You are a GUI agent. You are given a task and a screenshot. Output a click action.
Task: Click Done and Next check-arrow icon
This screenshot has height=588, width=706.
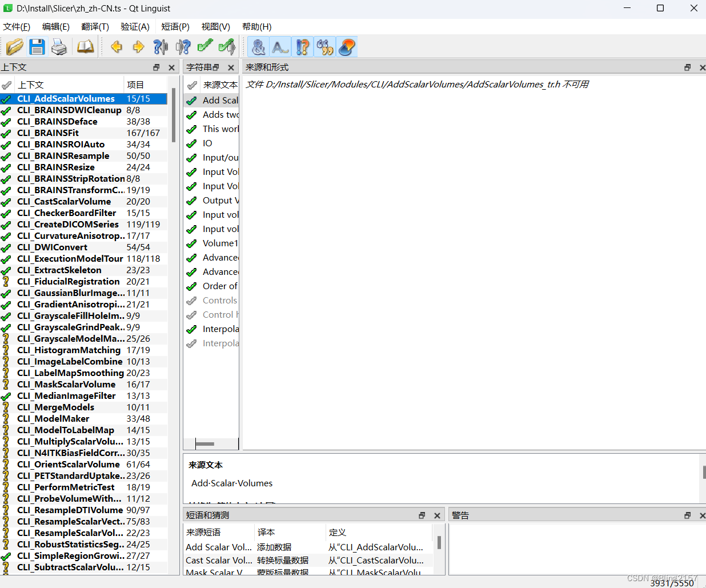(x=227, y=47)
